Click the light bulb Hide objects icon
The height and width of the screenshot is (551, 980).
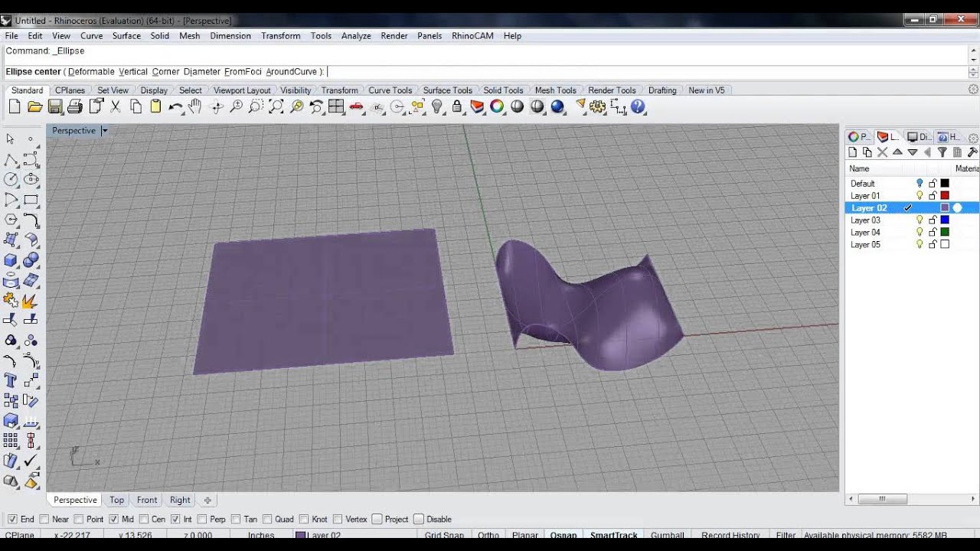pos(437,107)
